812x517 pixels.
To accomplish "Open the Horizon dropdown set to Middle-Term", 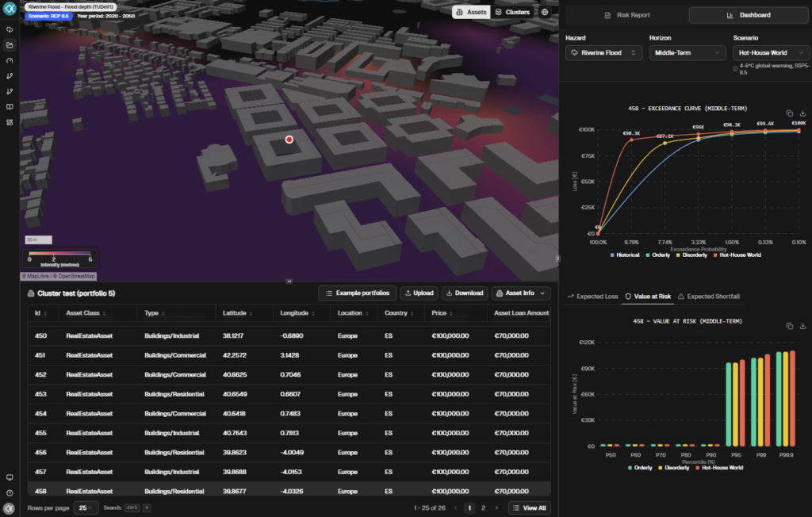I will click(687, 52).
